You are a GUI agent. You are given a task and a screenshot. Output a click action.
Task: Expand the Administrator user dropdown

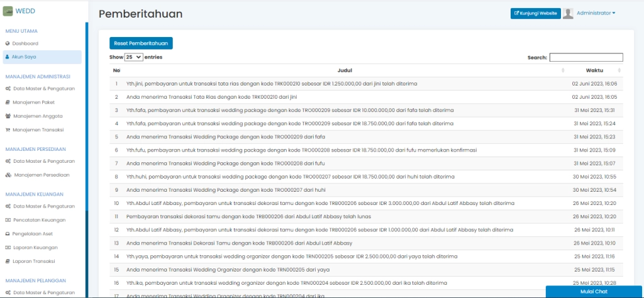click(596, 13)
